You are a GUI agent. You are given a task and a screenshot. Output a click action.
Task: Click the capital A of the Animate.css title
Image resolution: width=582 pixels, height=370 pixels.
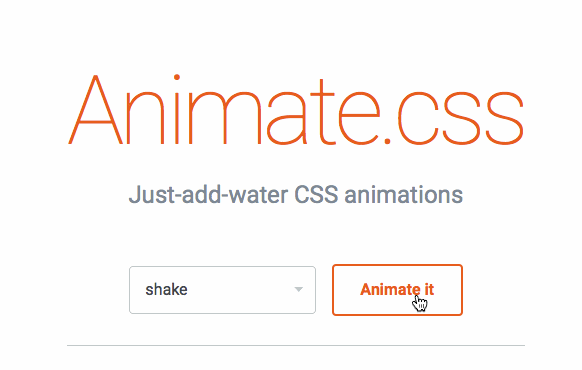95,110
